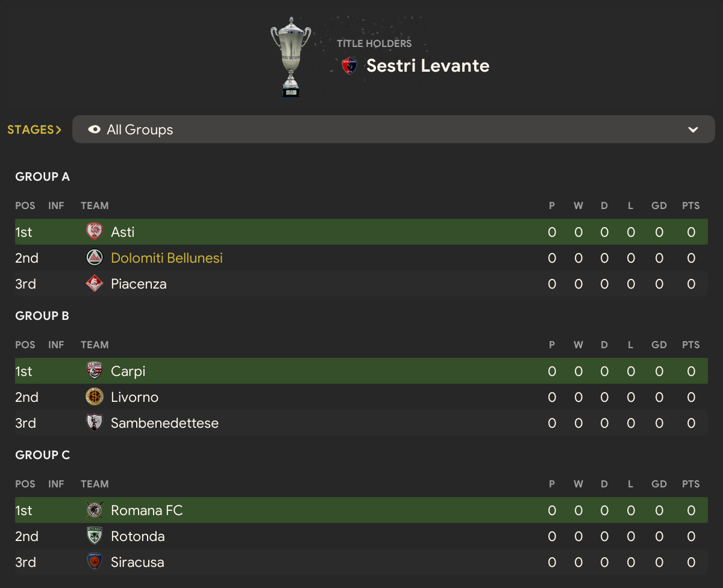Open the Asti club badge
The image size is (723, 588).
[x=95, y=232]
